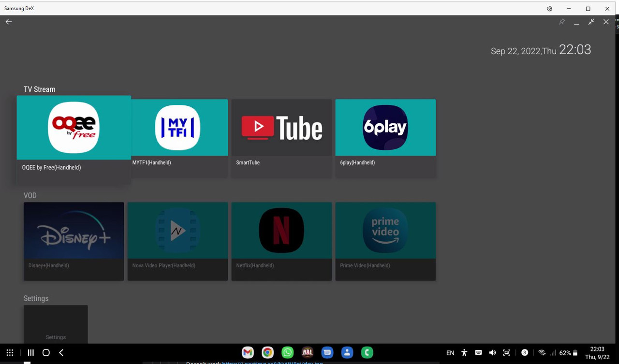Open Contacts from the DeX taskbar

347,352
